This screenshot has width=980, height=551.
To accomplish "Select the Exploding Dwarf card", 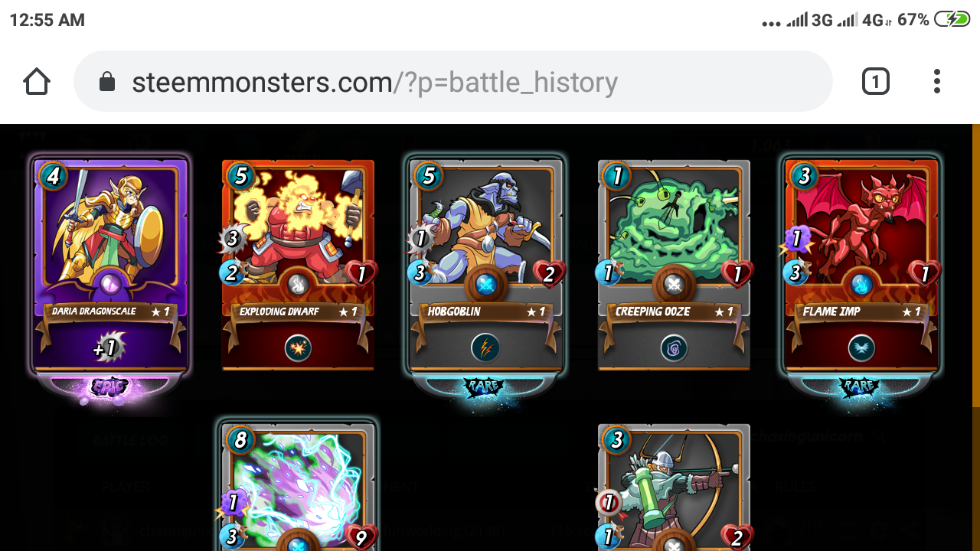I will [298, 264].
